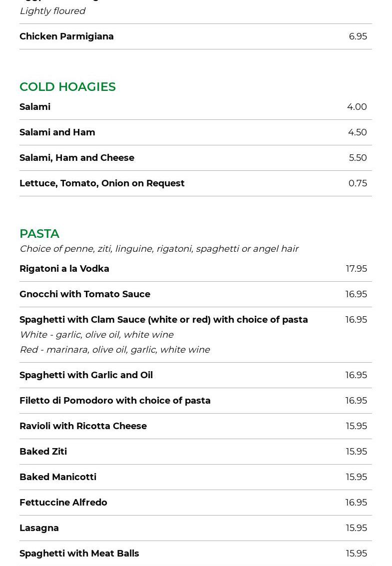
Task: Click the Baked Ziti item
Action: [x=43, y=452]
